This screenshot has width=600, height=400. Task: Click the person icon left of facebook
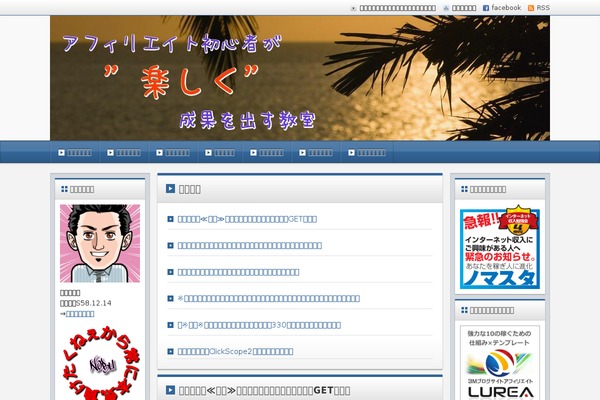point(445,8)
